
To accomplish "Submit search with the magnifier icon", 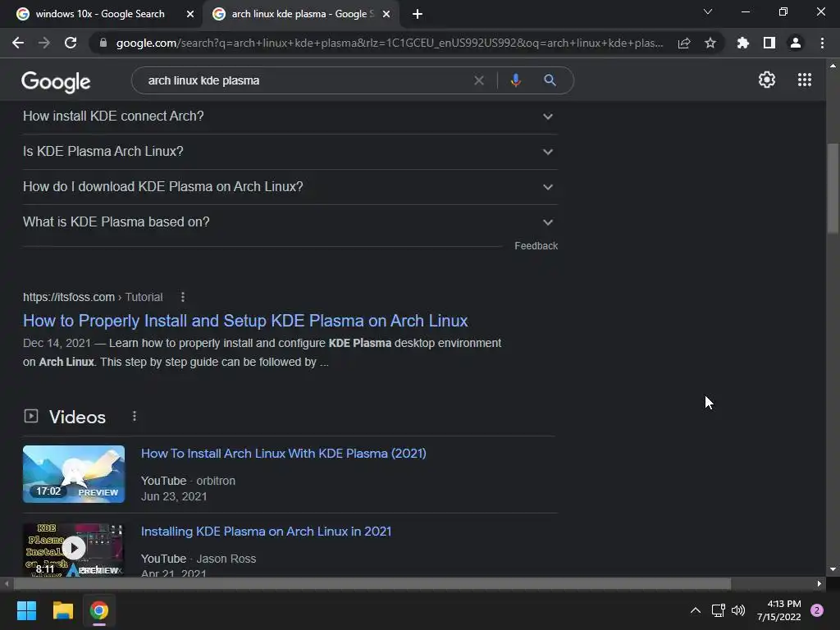I will [550, 80].
